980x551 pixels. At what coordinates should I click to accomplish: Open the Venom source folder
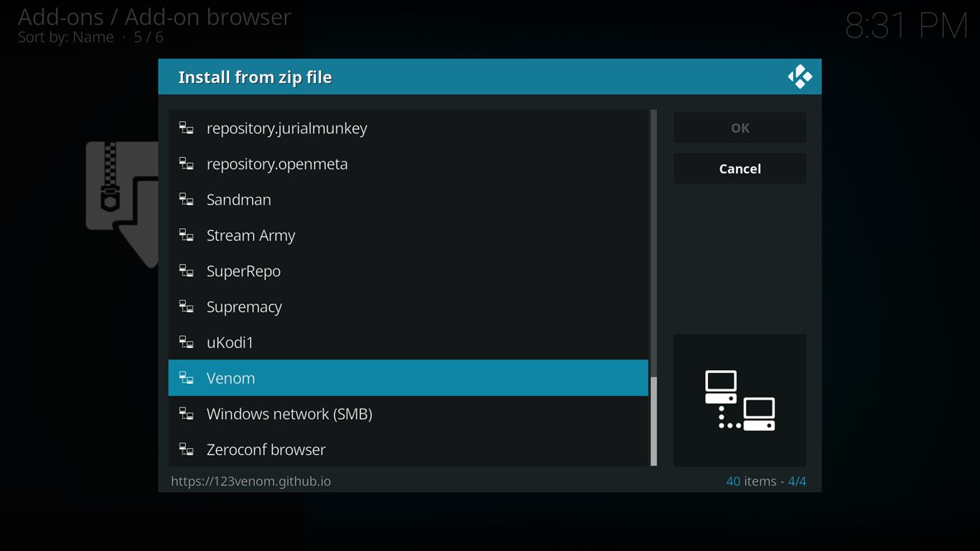(230, 378)
